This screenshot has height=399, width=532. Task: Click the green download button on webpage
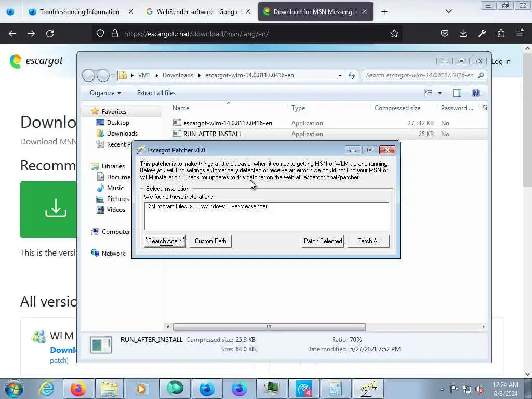coord(48,209)
